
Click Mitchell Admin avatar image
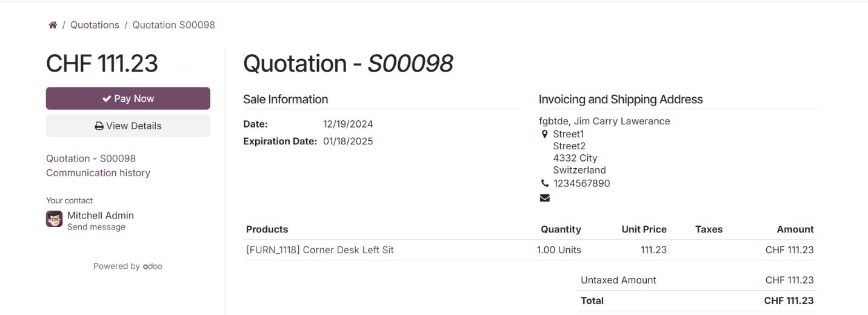pyautogui.click(x=54, y=219)
